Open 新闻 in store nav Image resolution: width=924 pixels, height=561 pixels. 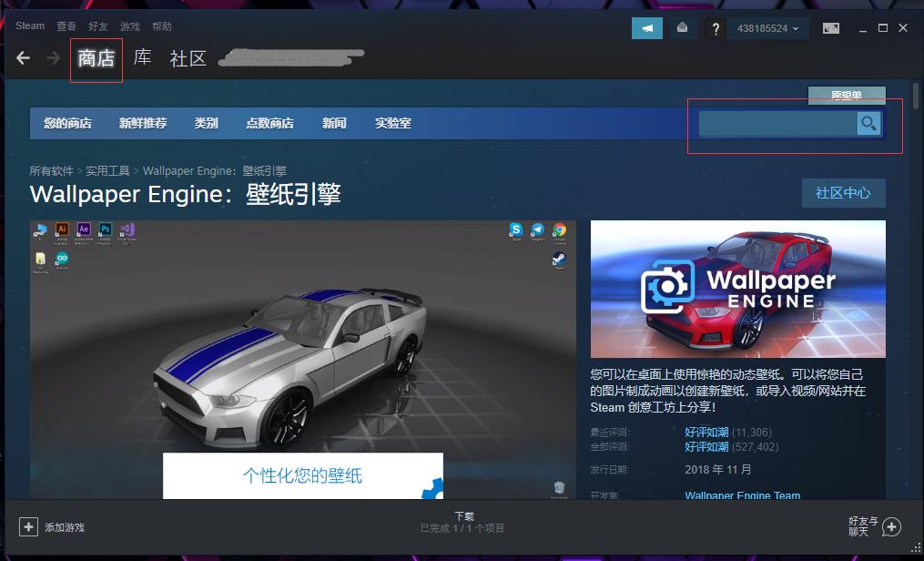click(x=334, y=123)
